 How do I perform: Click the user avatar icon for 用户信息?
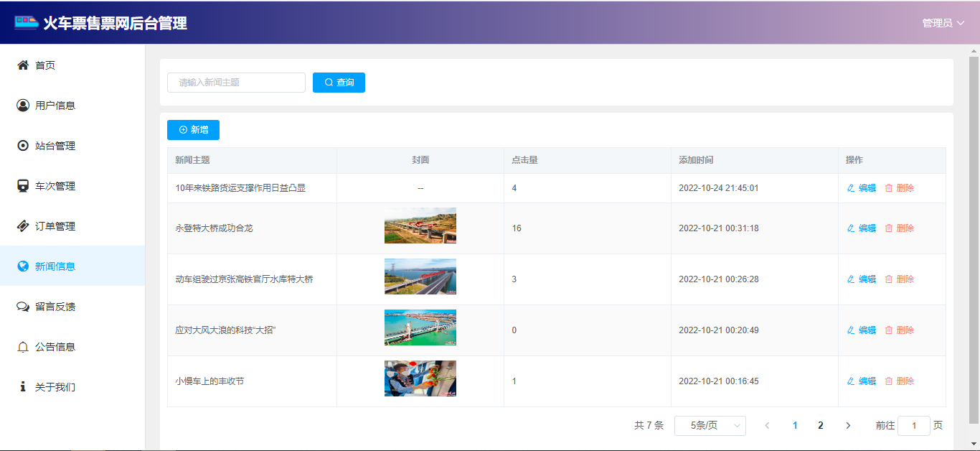point(23,106)
